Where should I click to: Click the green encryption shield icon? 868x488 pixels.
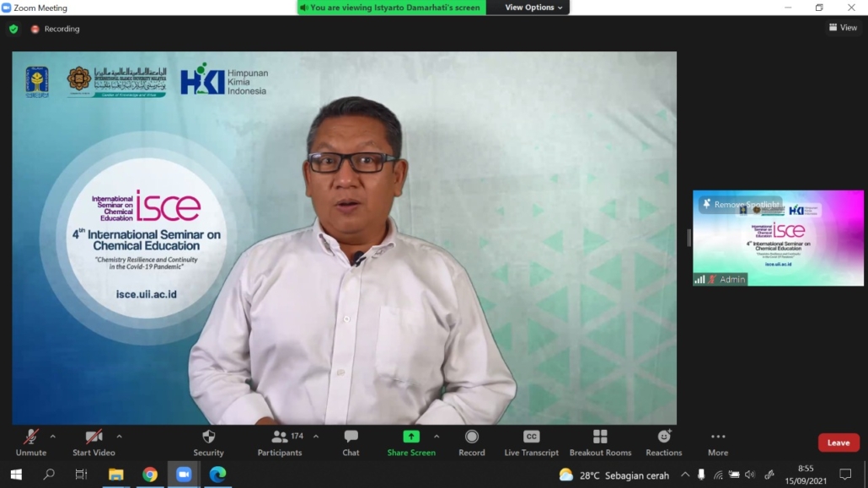click(13, 29)
